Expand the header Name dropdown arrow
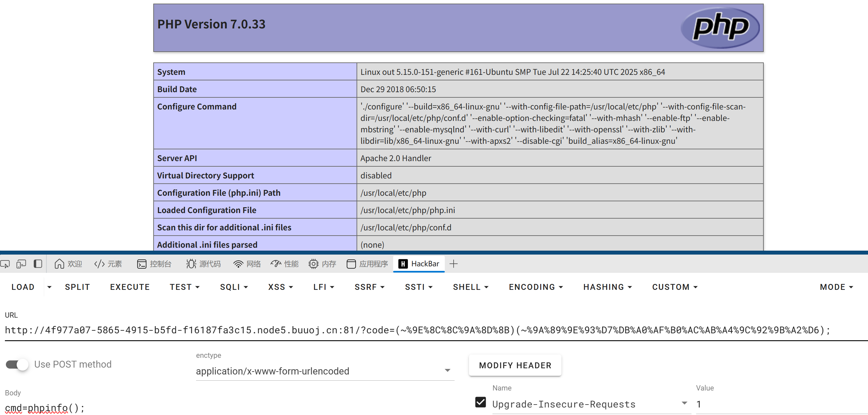The height and width of the screenshot is (415, 868). pyautogui.click(x=684, y=403)
